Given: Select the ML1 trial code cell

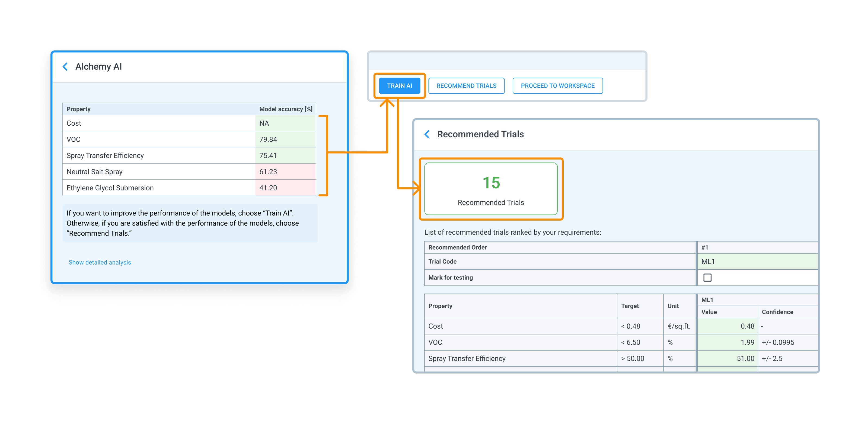Looking at the screenshot, I should pos(757,262).
